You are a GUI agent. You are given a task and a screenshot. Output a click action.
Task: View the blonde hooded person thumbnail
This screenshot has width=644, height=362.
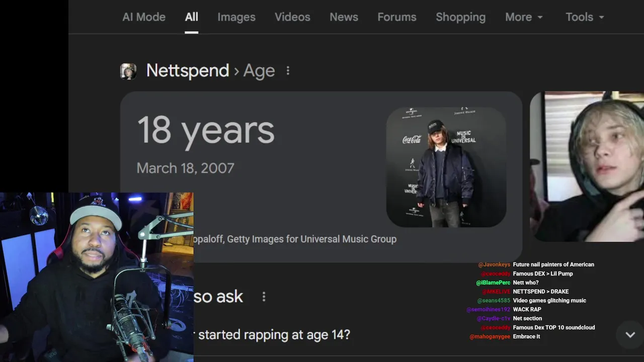pyautogui.click(x=587, y=167)
